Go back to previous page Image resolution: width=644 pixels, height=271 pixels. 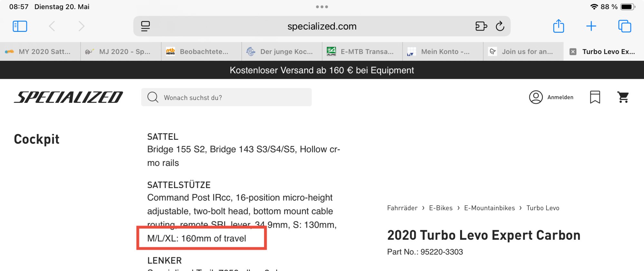[52, 26]
